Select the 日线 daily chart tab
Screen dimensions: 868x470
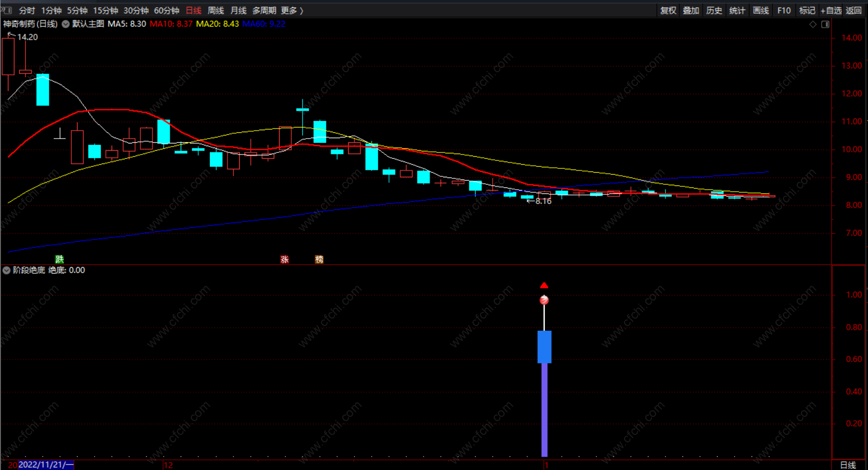click(193, 11)
